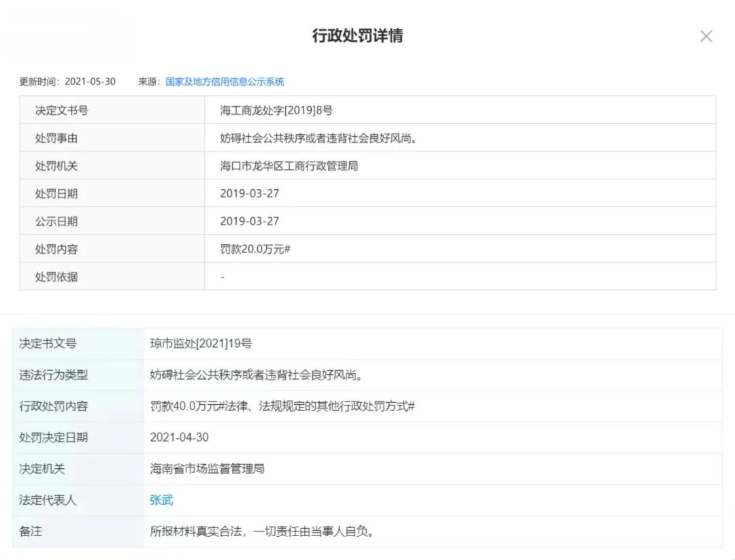Open legal representative 张武 link
The height and width of the screenshot is (560, 735).
pos(161,500)
